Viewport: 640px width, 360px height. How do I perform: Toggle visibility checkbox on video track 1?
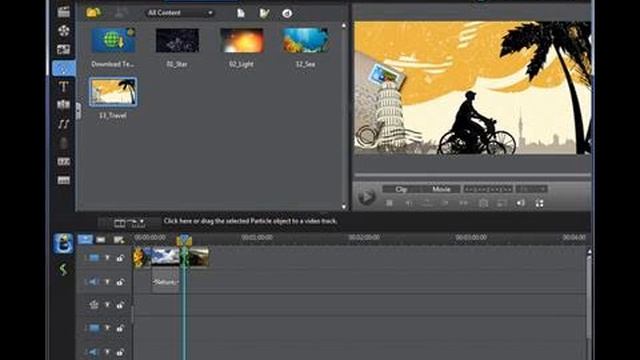107,258
